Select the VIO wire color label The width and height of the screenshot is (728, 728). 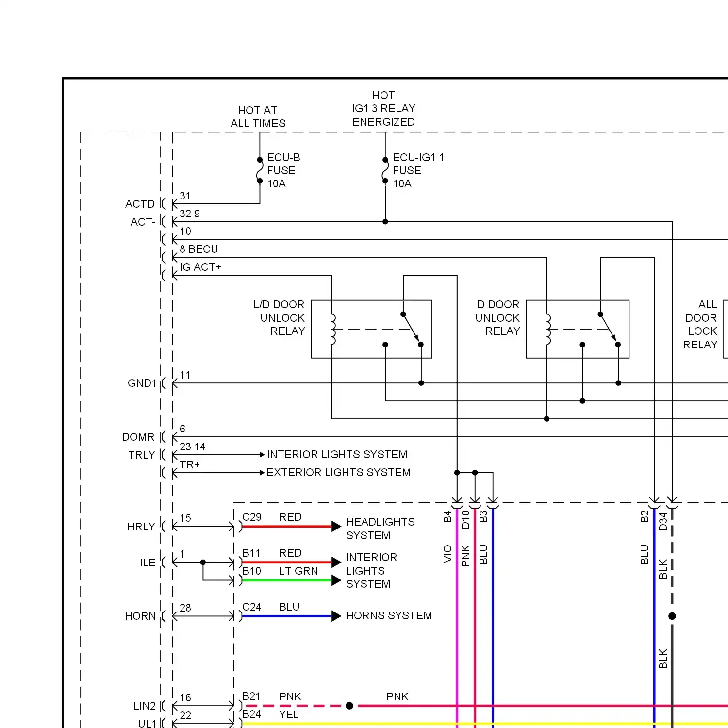[x=447, y=554]
